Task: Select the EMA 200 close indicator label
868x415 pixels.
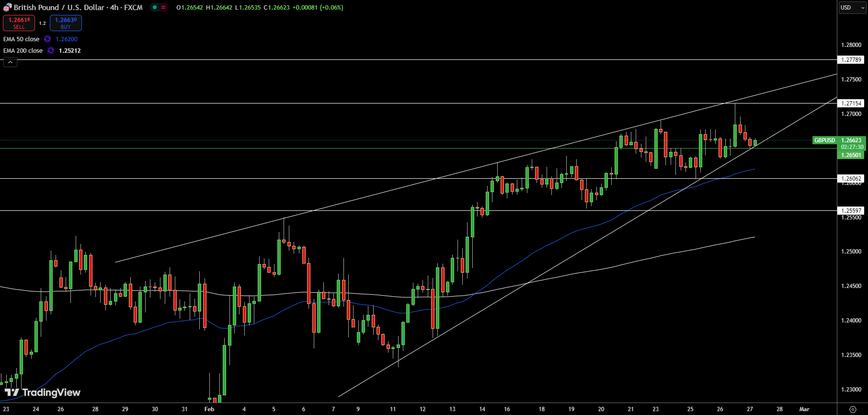Action: pyautogui.click(x=23, y=50)
